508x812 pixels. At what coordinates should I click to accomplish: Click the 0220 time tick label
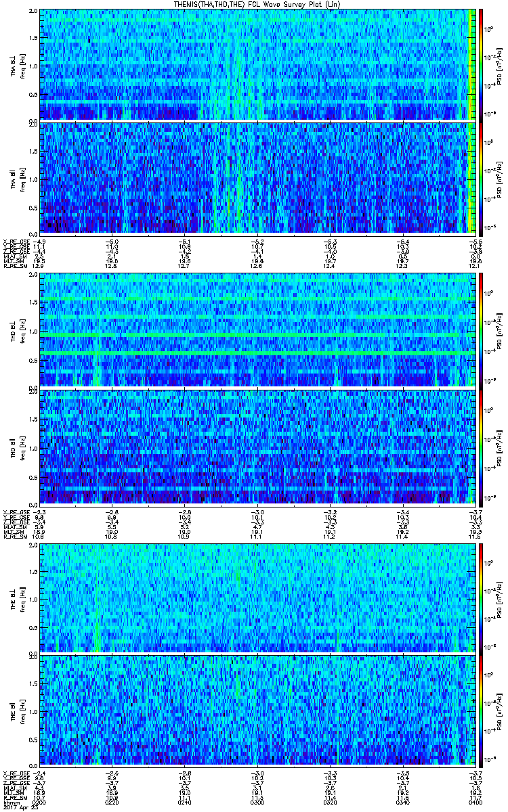click(112, 802)
